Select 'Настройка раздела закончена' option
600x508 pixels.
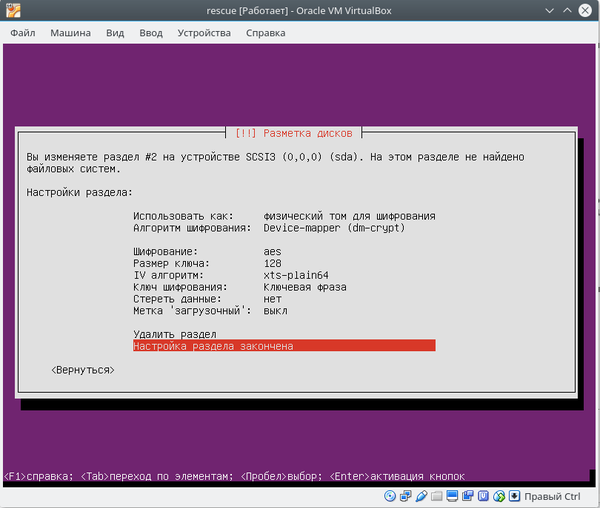284,346
